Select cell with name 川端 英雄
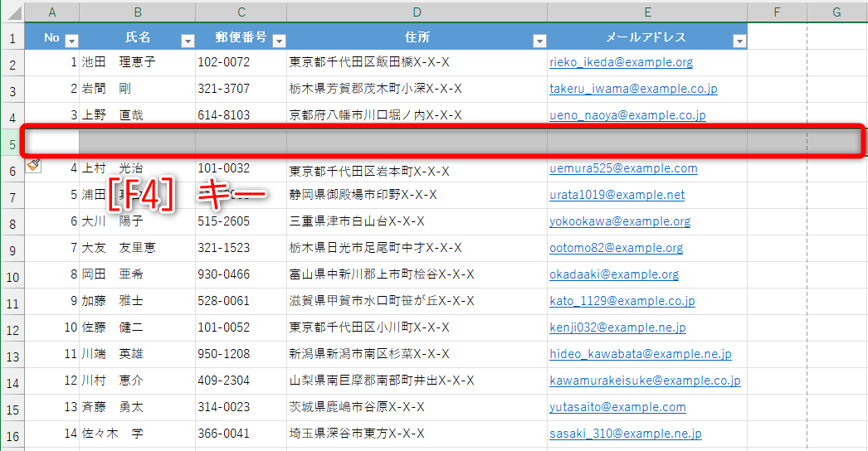 click(x=137, y=355)
